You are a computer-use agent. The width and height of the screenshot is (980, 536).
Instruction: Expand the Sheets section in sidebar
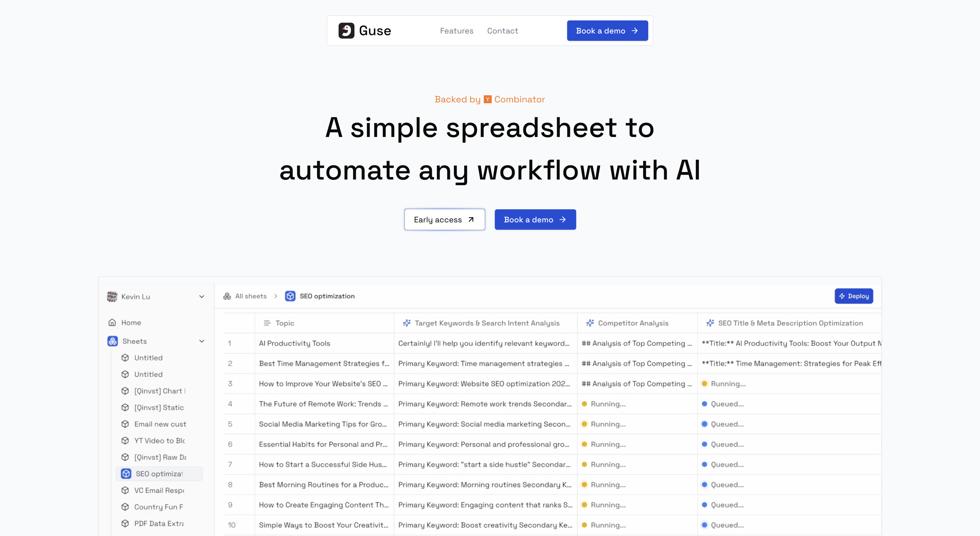coord(202,341)
